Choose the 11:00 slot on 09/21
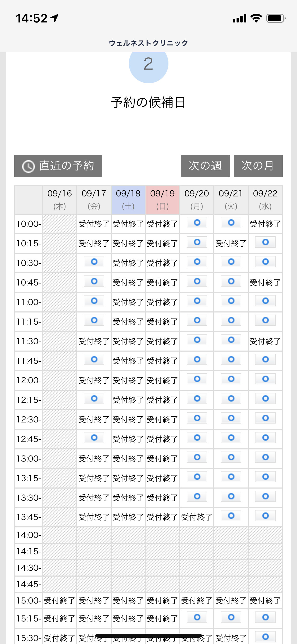 tap(231, 301)
